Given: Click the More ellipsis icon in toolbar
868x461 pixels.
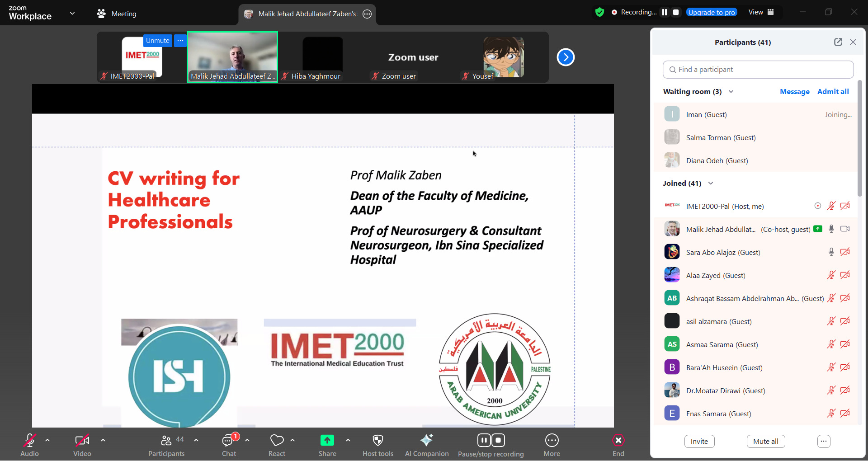Looking at the screenshot, I should pos(552,440).
